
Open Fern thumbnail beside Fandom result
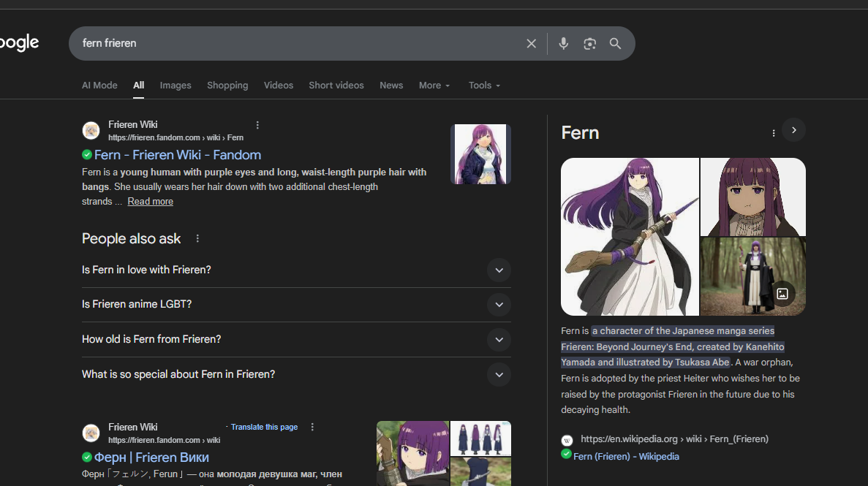point(480,154)
